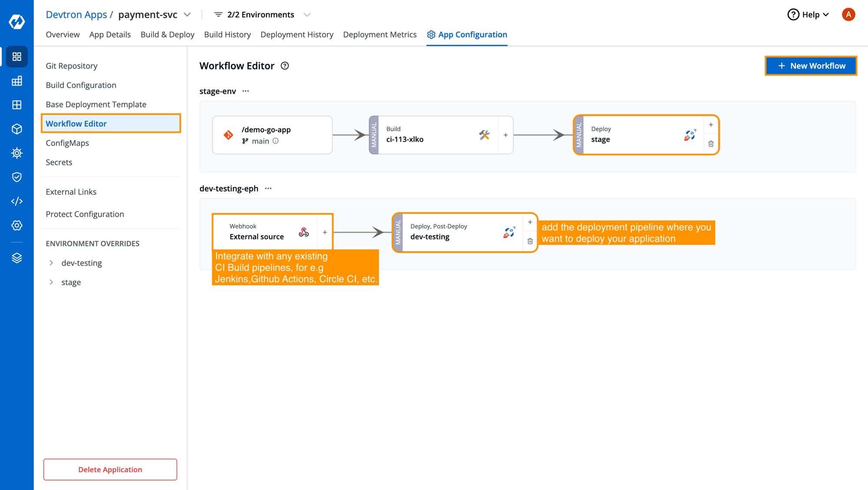868x490 pixels.
Task: Click the build pipeline wrench icon
Action: point(483,134)
